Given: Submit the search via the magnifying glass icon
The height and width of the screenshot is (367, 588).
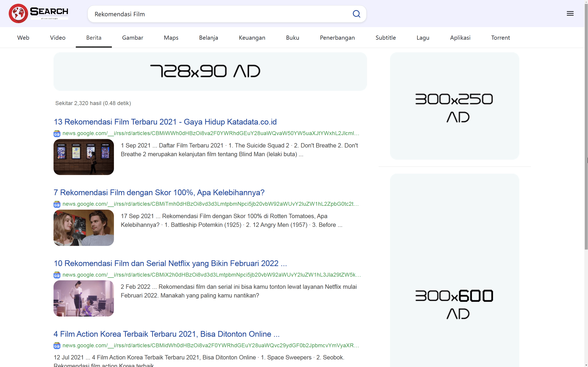Looking at the screenshot, I should tap(356, 14).
